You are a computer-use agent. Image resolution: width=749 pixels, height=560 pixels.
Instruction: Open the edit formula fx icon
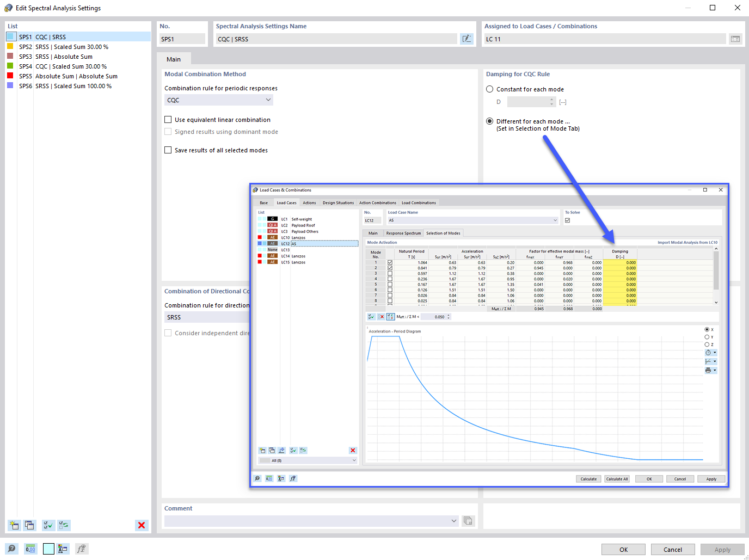[81, 549]
